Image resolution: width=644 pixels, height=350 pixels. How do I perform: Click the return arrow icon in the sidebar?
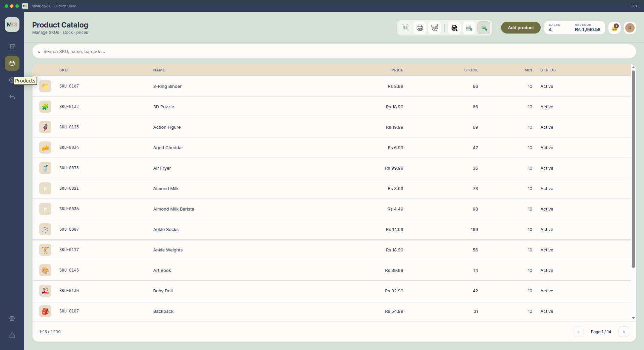pos(12,97)
